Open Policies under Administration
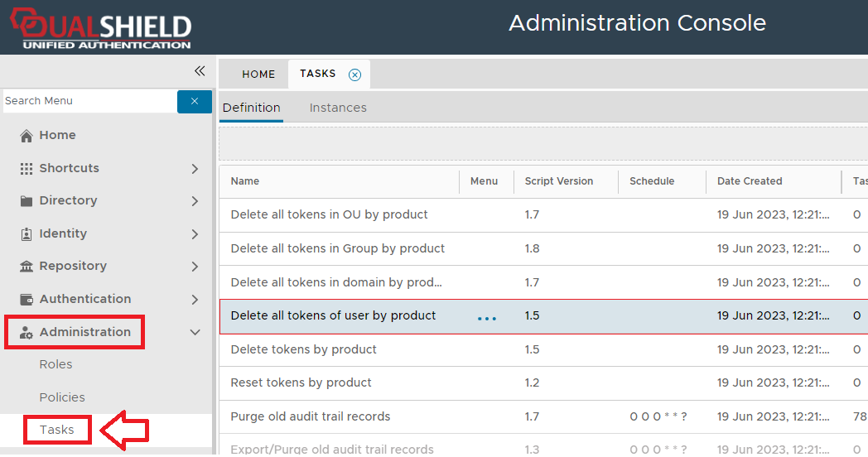Viewport: 868px width, 457px height. [62, 397]
